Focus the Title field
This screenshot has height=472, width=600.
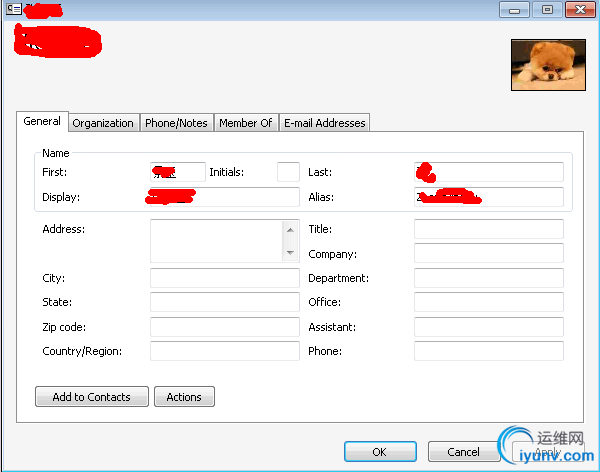click(x=489, y=229)
